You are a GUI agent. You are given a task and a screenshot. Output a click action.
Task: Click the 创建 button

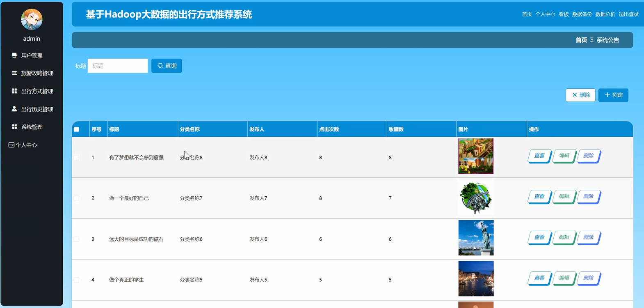pos(613,95)
